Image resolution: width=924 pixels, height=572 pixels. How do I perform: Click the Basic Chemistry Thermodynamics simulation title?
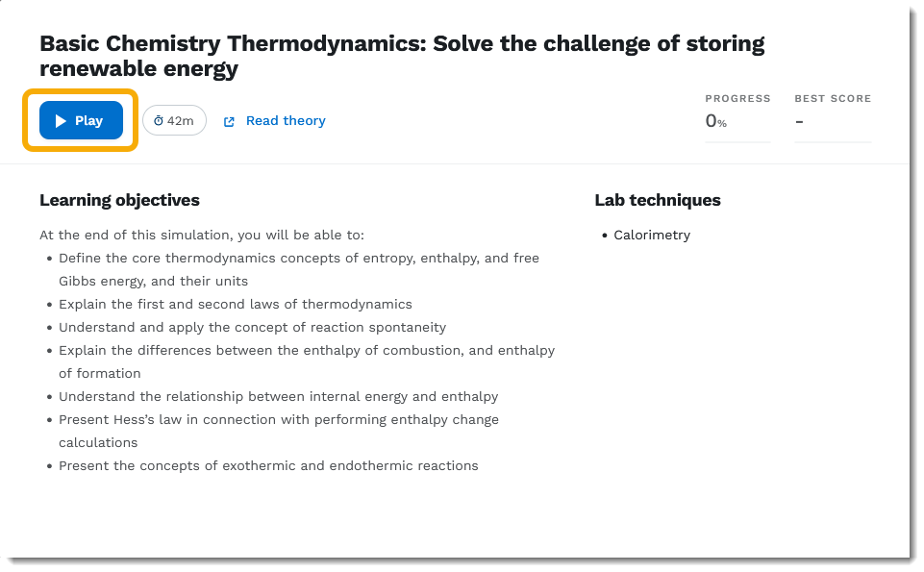(402, 56)
